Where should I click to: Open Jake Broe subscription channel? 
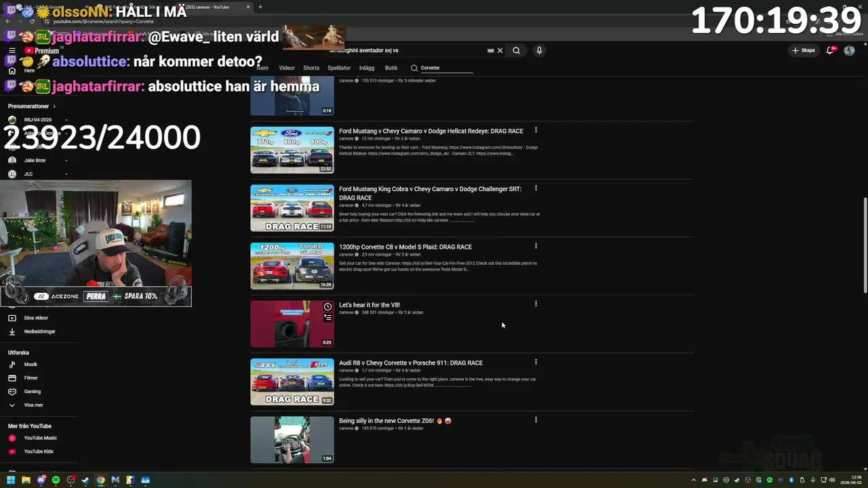coord(35,161)
